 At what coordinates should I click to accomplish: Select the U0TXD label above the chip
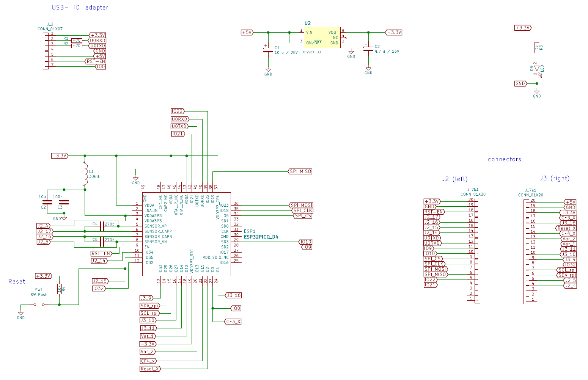[x=180, y=126]
